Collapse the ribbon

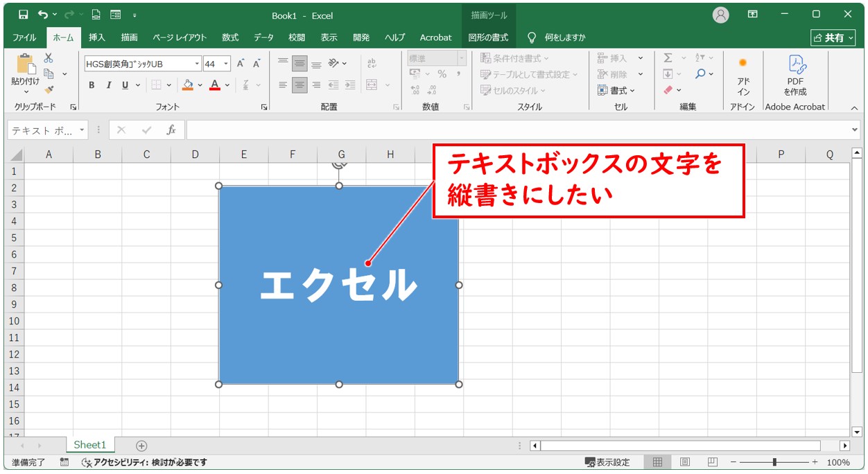tap(854, 107)
